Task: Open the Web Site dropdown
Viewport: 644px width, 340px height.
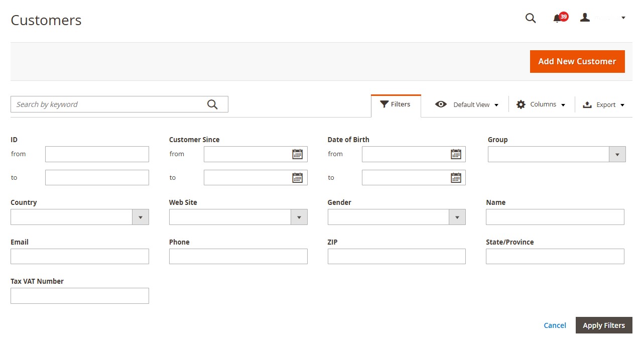Action: pyautogui.click(x=238, y=217)
